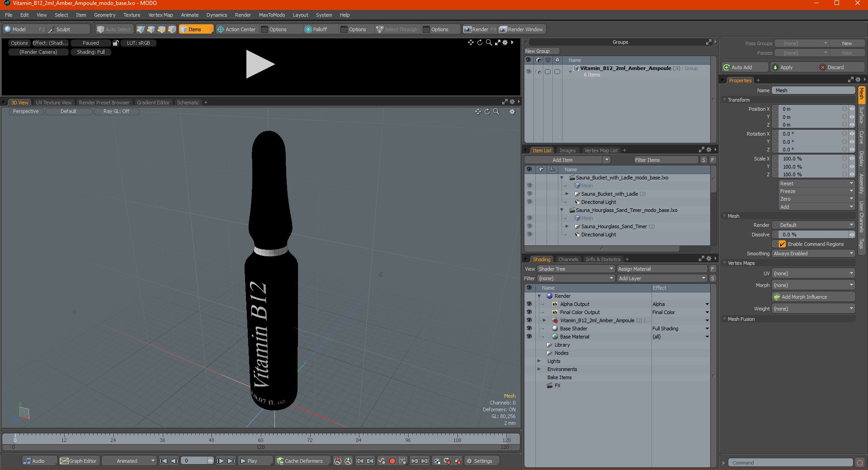Toggle Select Through
The image size is (868, 470).
coord(397,29)
